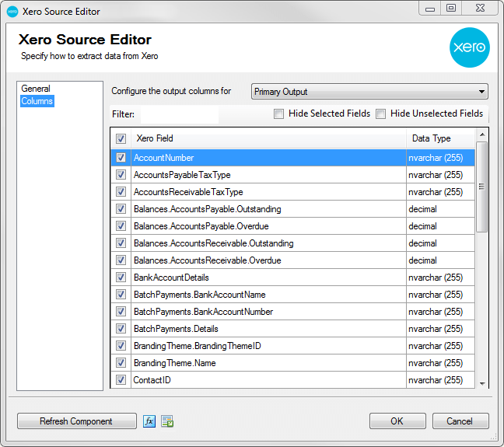
Task: Click decimal type of Balances.AccountsPayable.Outstanding
Action: (x=440, y=209)
